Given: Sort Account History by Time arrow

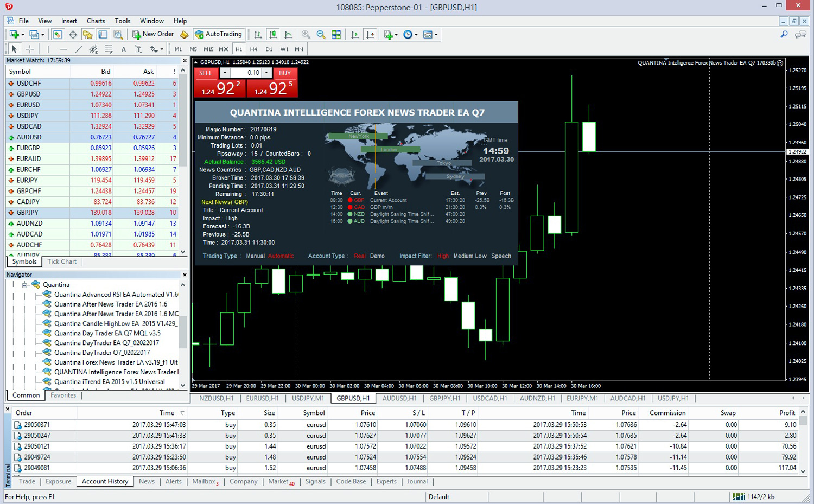Looking at the screenshot, I should coord(182,413).
